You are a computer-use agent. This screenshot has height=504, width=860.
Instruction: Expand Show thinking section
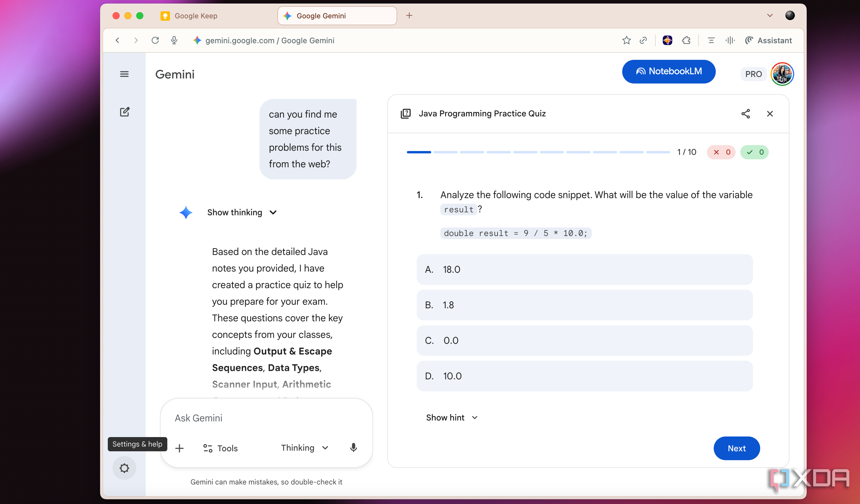click(242, 212)
